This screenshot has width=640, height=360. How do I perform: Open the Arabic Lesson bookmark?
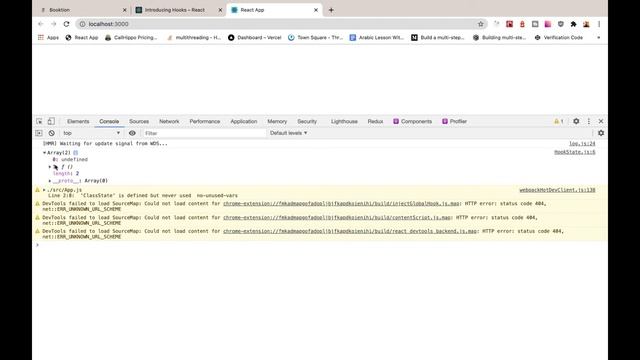click(x=377, y=38)
